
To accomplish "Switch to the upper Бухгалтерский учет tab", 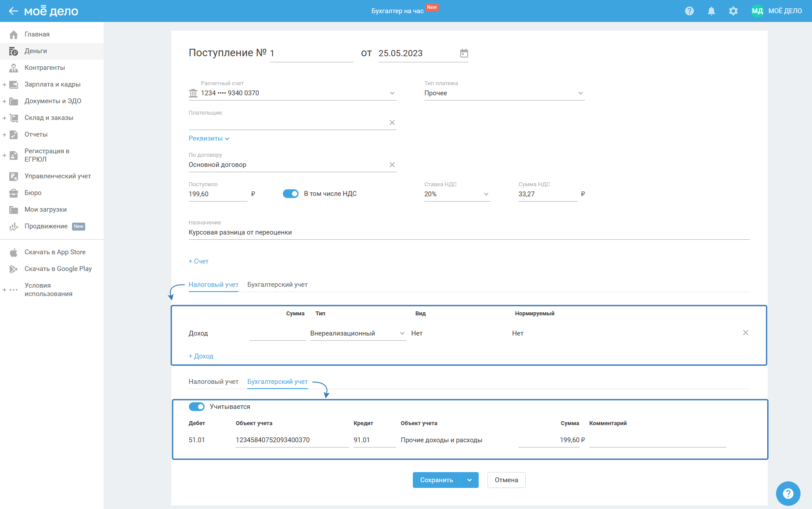I will pos(277,285).
